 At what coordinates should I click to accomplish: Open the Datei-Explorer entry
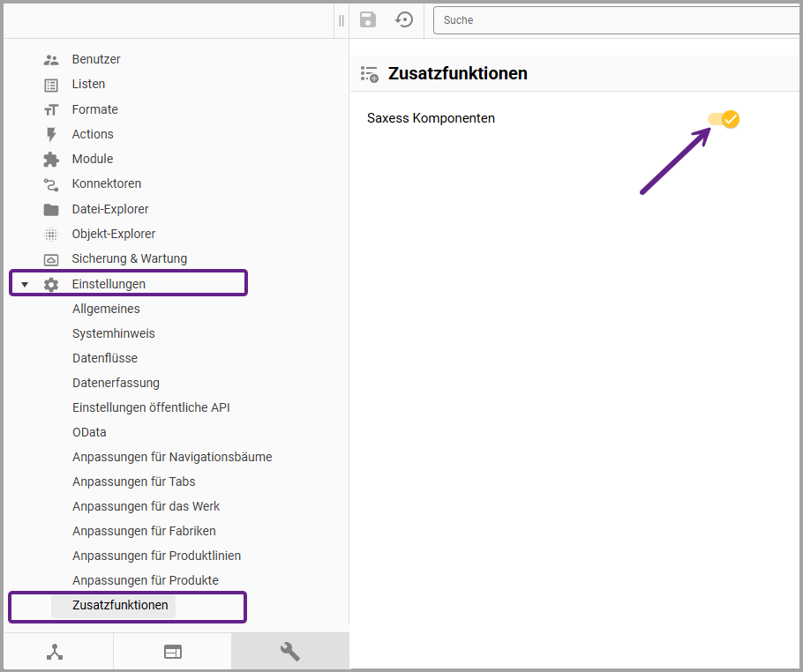pos(110,209)
